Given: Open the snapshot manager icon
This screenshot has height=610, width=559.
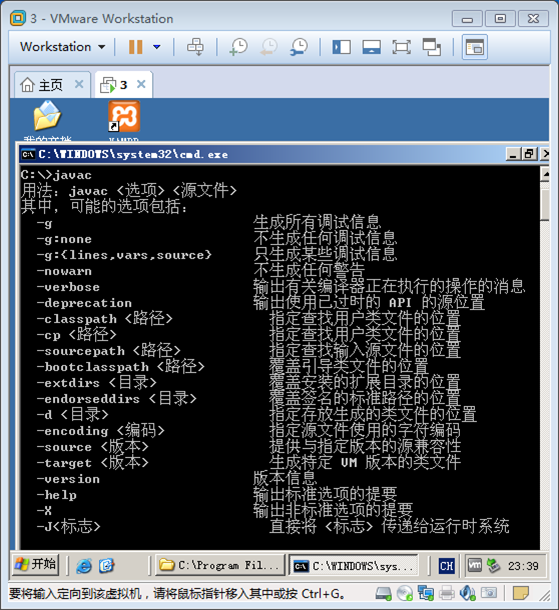Looking at the screenshot, I should [x=299, y=47].
